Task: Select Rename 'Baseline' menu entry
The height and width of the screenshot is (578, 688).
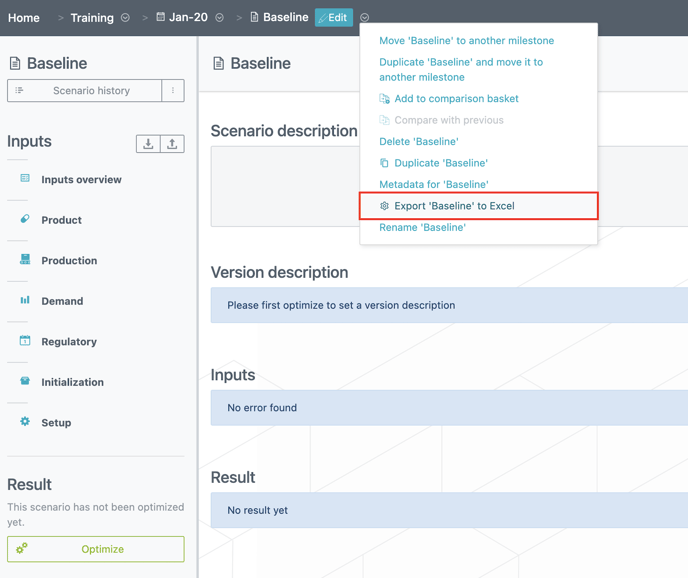Action: [422, 227]
